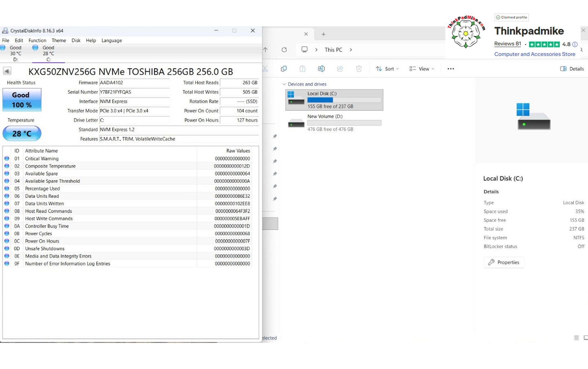This screenshot has width=588, height=369.
Task: Click the Firmware field AADA4102
Action: 134,82
